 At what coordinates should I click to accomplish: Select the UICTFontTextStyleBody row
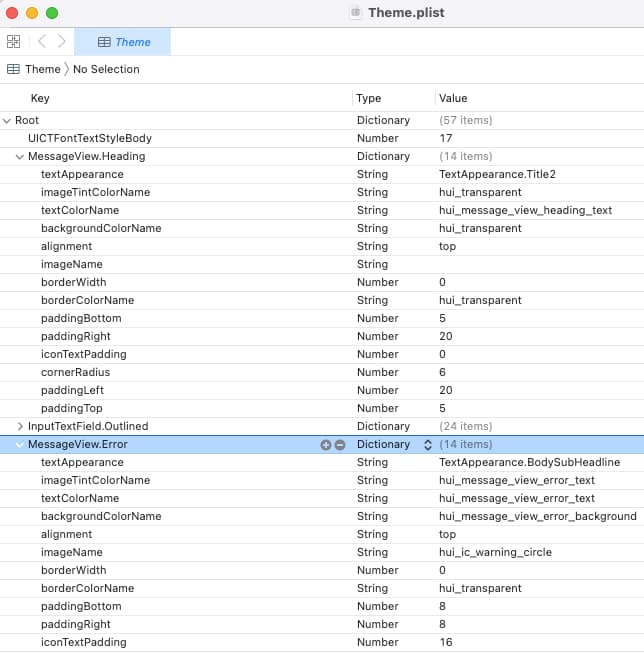[322, 138]
